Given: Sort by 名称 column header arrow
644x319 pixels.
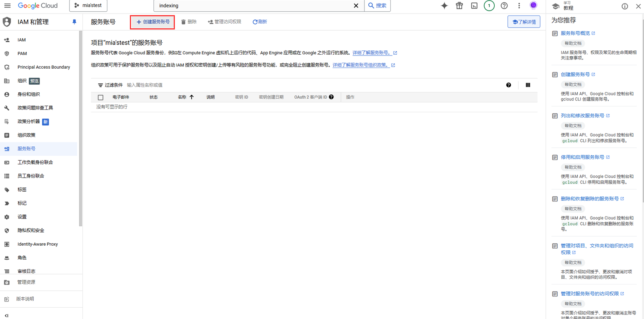Looking at the screenshot, I should [192, 97].
